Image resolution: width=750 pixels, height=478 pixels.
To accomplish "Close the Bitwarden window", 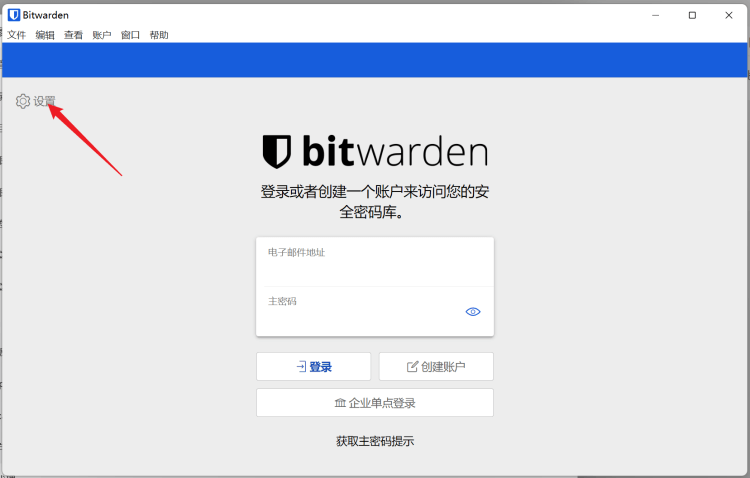I will click(728, 15).
